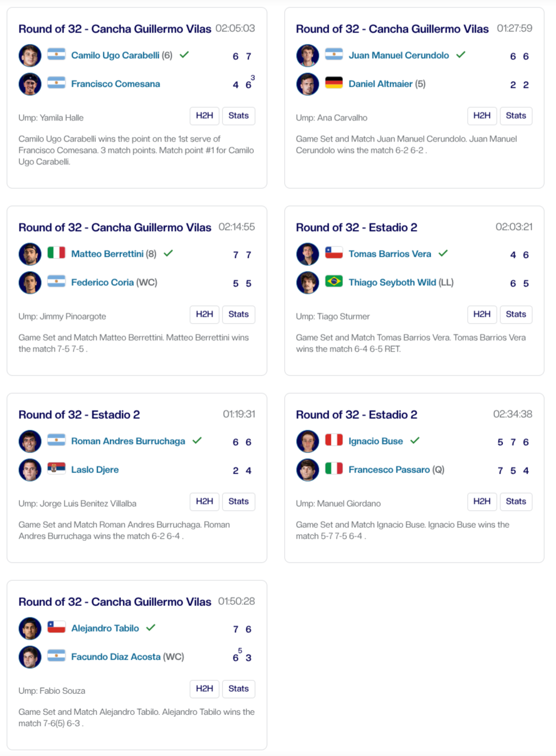Open Stats for Cerundolo vs Altmaier match
The image size is (556, 756).
click(516, 116)
